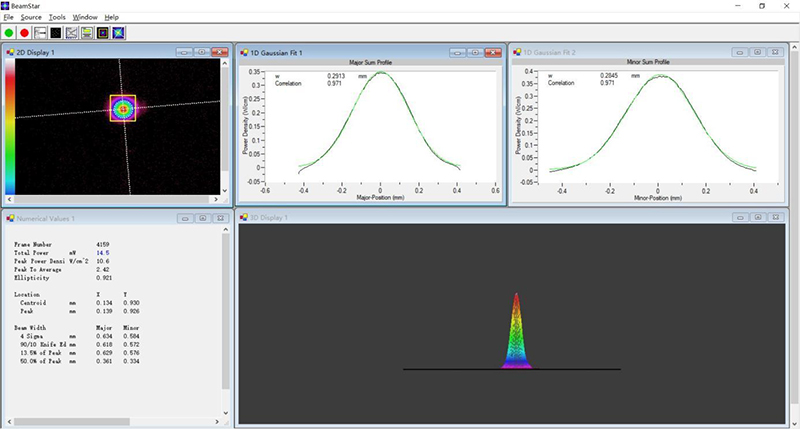The image size is (800, 429).
Task: Open the Help menu
Action: [x=111, y=18]
